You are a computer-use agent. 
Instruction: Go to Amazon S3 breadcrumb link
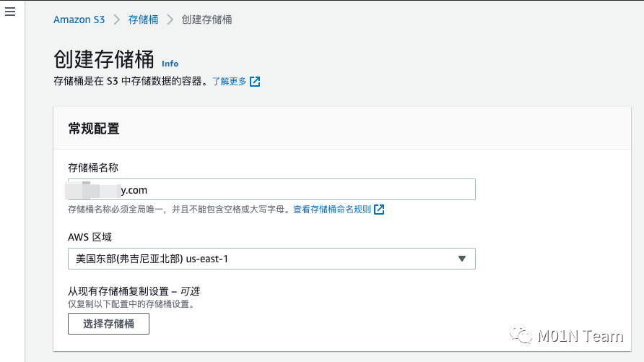pyautogui.click(x=79, y=20)
